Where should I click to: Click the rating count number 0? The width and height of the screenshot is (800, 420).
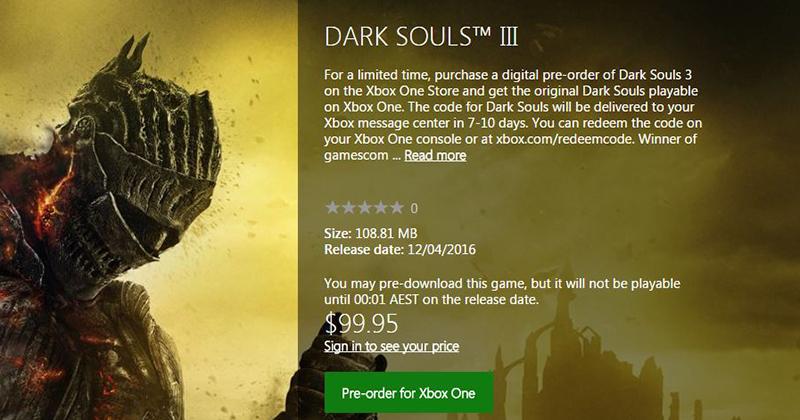(x=414, y=208)
